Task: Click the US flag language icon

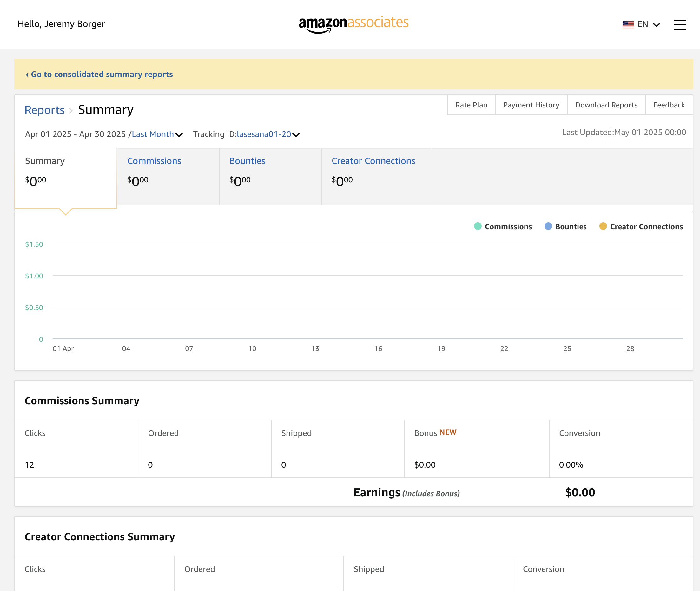Action: coord(628,24)
